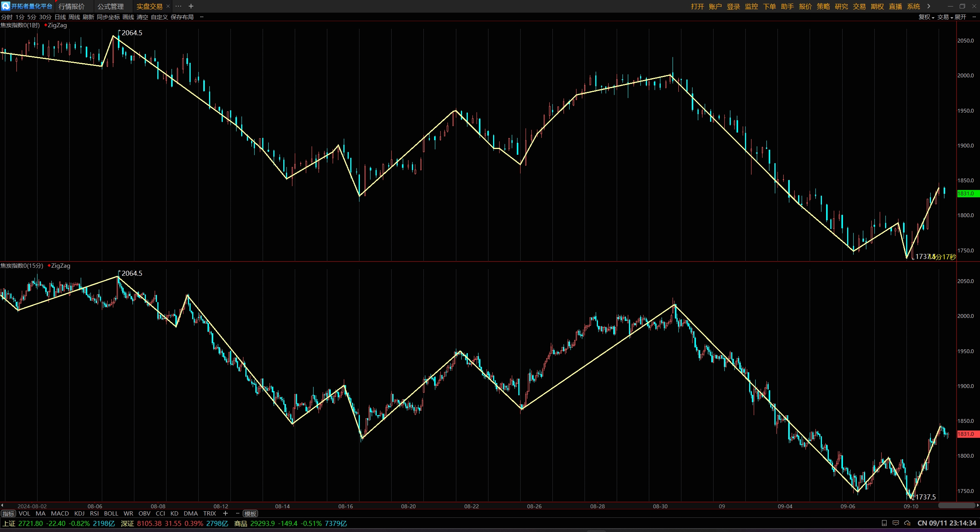Click the 指标 indicator button

[8, 514]
